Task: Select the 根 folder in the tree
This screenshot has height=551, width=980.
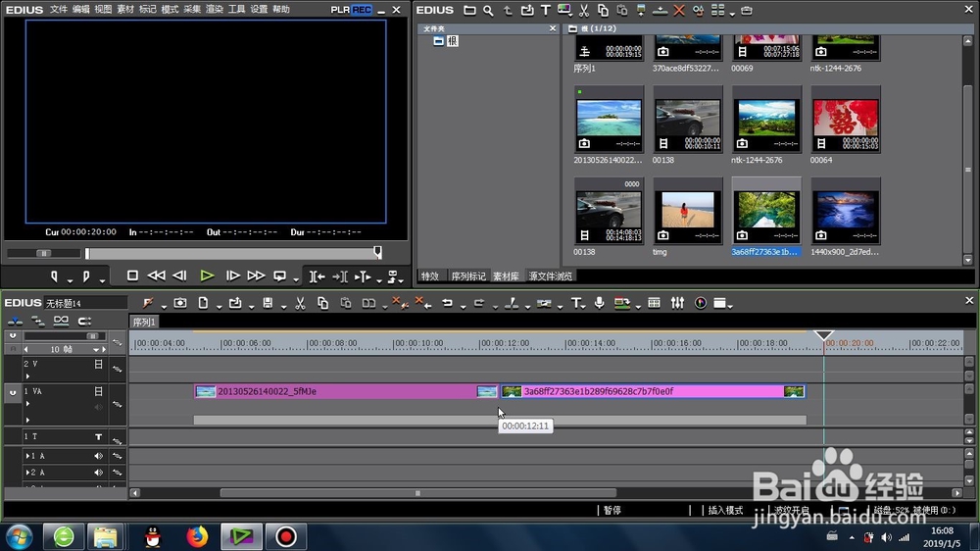Action: coord(453,40)
